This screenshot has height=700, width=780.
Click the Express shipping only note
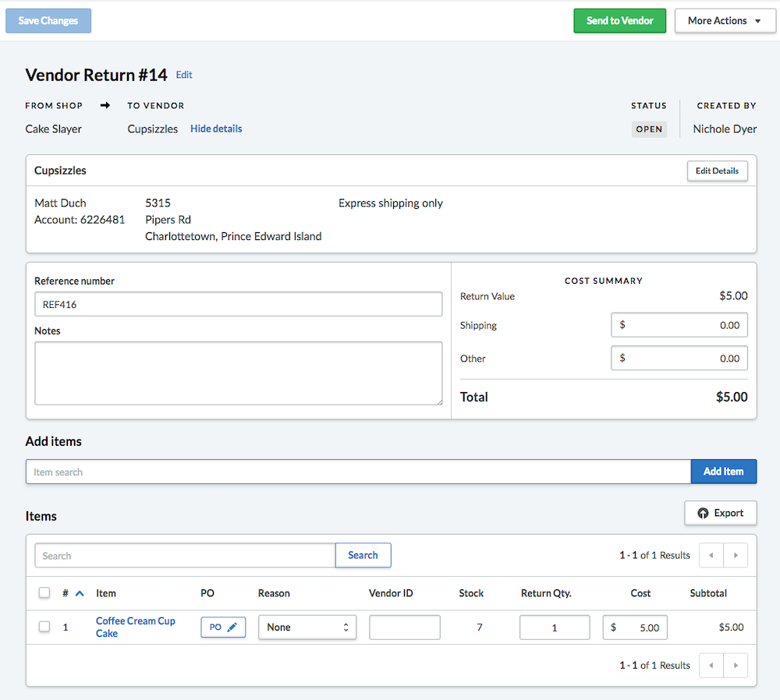[391, 203]
